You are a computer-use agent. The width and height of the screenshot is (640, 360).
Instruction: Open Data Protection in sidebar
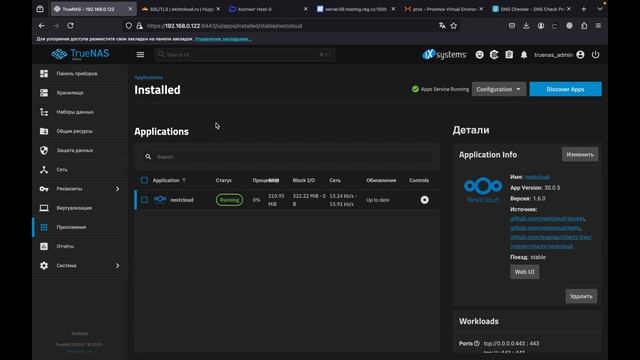tap(80, 150)
